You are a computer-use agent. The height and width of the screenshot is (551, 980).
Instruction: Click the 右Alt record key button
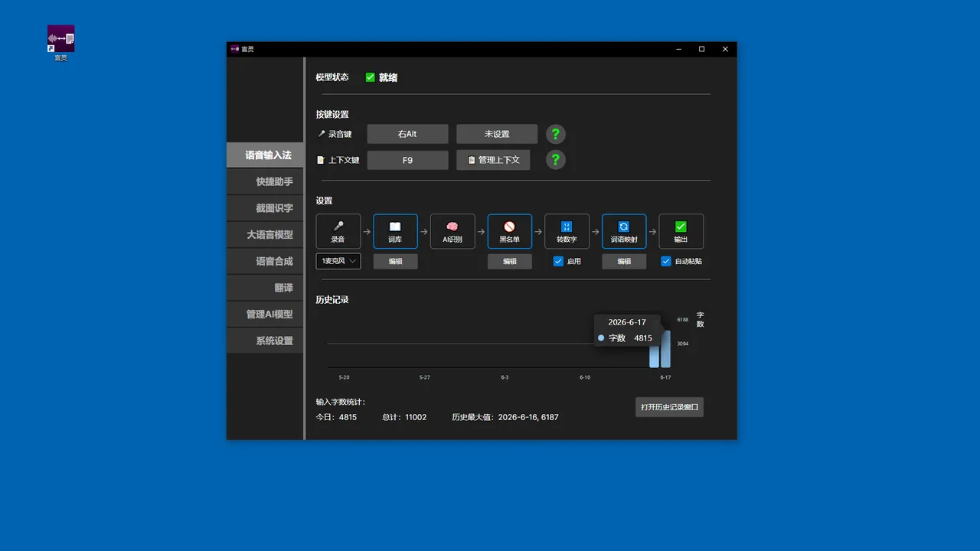click(x=407, y=134)
